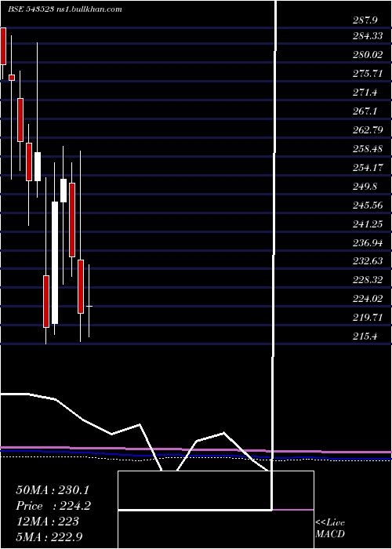Click the 50MA : 230.1 reading

click(x=53, y=490)
